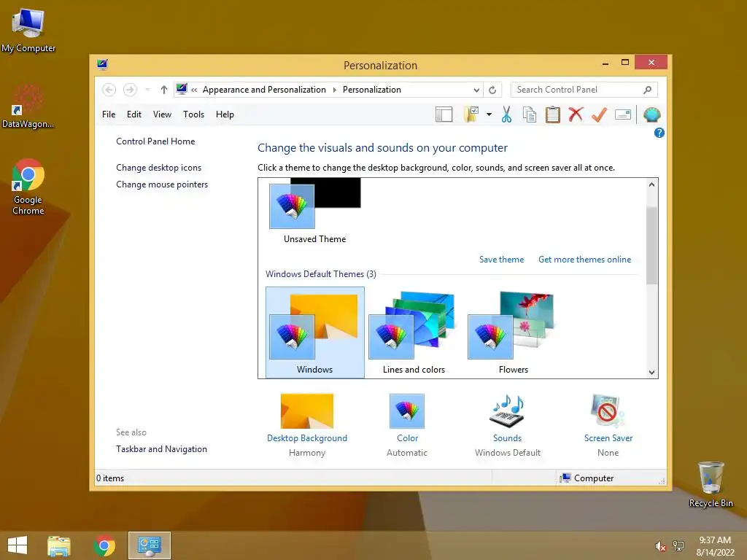The height and width of the screenshot is (560, 747).
Task: Select the Flowers theme
Action: coord(513,332)
